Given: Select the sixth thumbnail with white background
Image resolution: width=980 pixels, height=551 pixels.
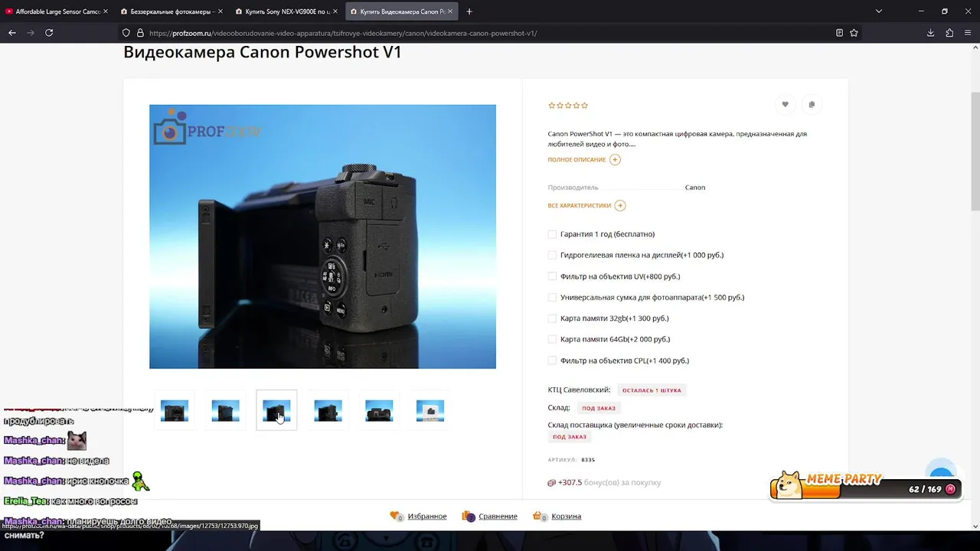Looking at the screenshot, I should 430,411.
